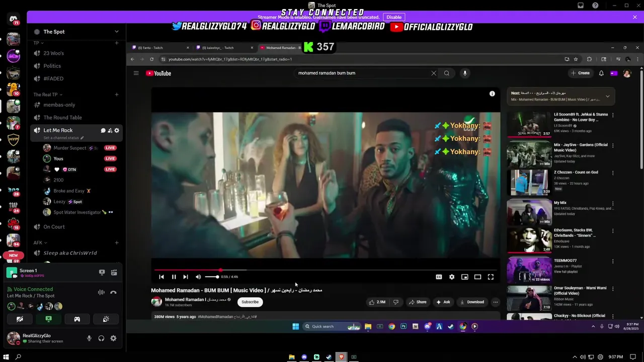The height and width of the screenshot is (362, 644).
Task: Enter fullscreen video mode
Action: point(491,277)
